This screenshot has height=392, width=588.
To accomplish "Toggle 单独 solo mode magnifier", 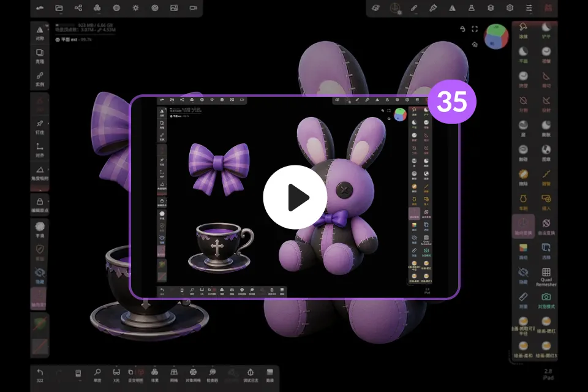I will tap(97, 375).
